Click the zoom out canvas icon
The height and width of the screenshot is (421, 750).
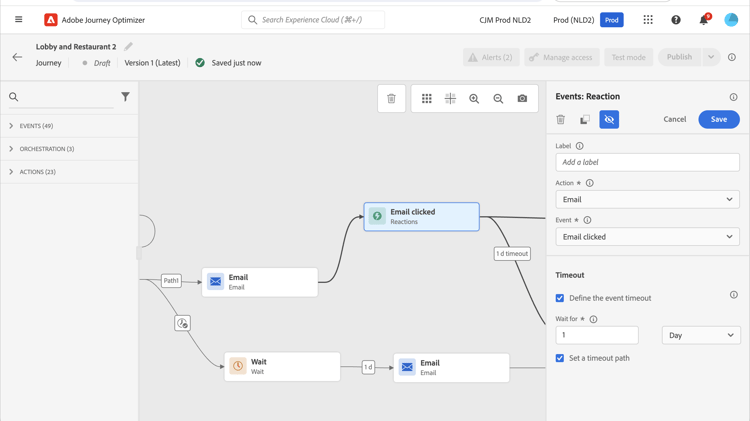(498, 99)
